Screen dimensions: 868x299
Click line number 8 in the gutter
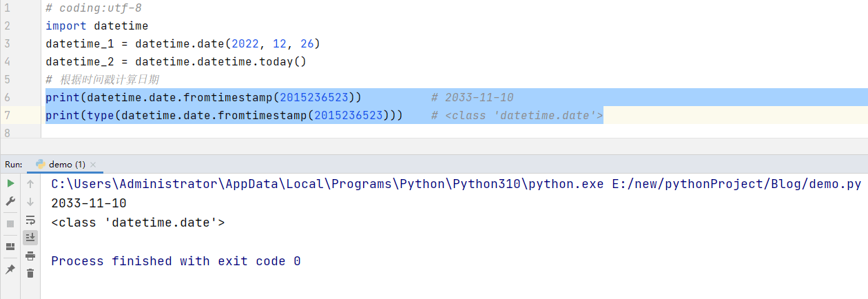[7, 132]
